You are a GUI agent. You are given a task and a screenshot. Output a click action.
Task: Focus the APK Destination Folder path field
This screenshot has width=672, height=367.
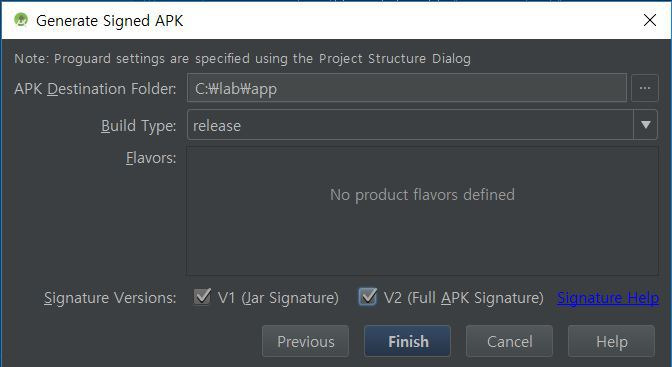click(x=407, y=88)
